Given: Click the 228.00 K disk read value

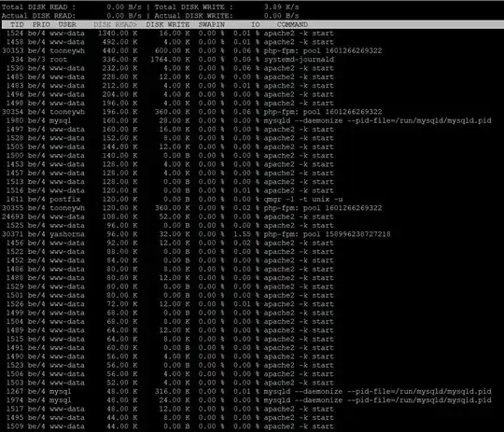Looking at the screenshot, I should click(x=119, y=77).
